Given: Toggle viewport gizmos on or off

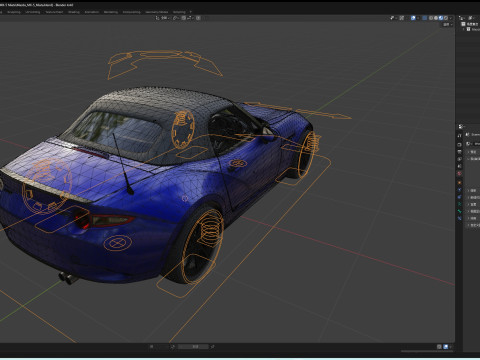Looking at the screenshot, I should [x=402, y=18].
